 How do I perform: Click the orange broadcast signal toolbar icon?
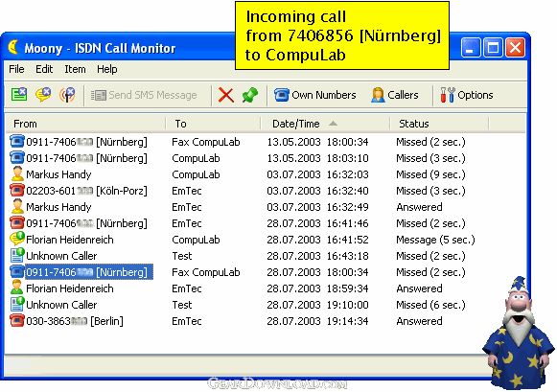click(x=67, y=95)
